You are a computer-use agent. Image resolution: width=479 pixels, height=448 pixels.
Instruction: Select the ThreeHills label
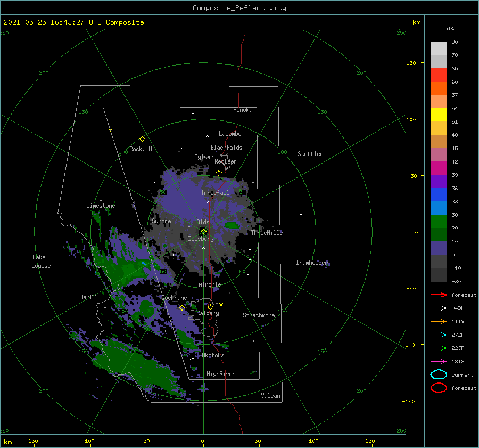(x=267, y=233)
